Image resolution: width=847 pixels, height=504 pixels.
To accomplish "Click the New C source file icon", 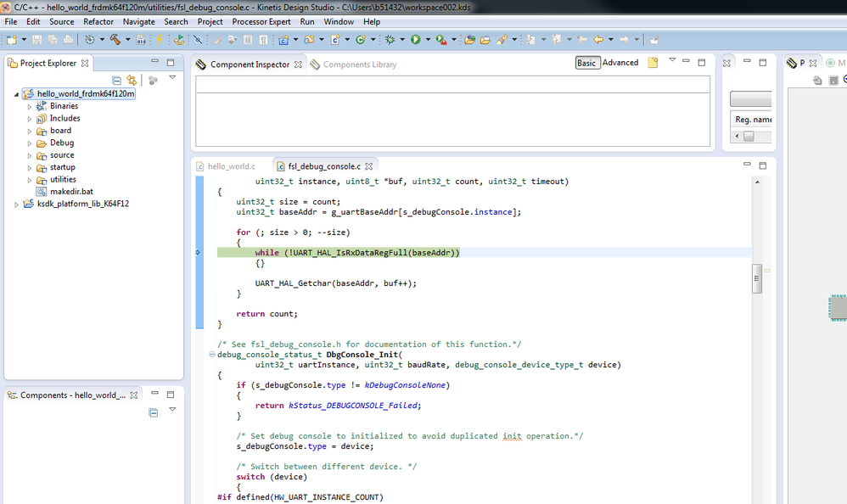I will pos(335,39).
